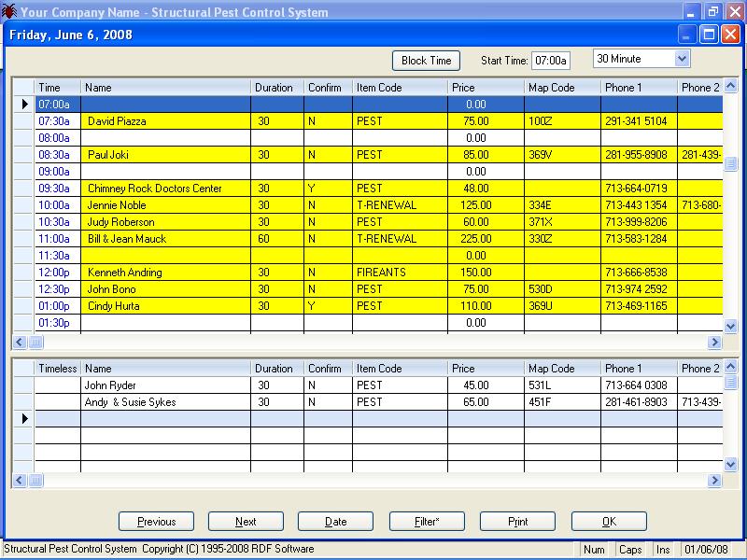Click the down arrow of Timeless grid vertical scrollbar
This screenshot has width=747, height=560.
[x=730, y=464]
